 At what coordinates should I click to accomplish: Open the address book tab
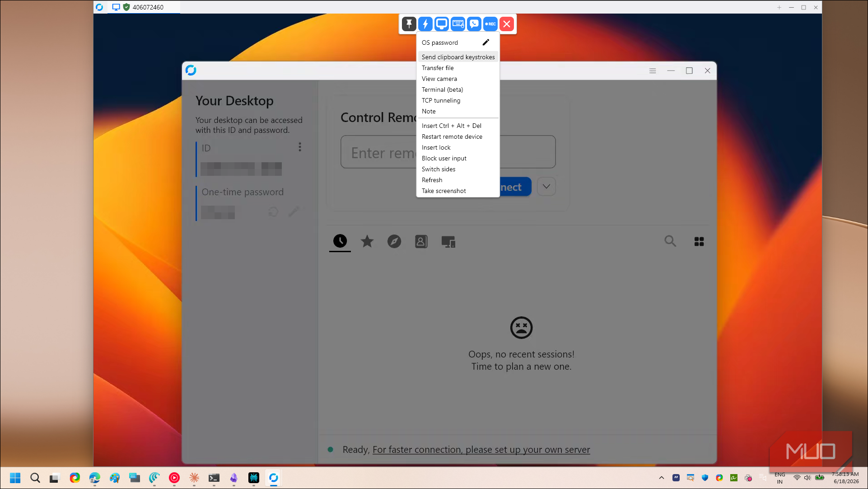(x=421, y=241)
